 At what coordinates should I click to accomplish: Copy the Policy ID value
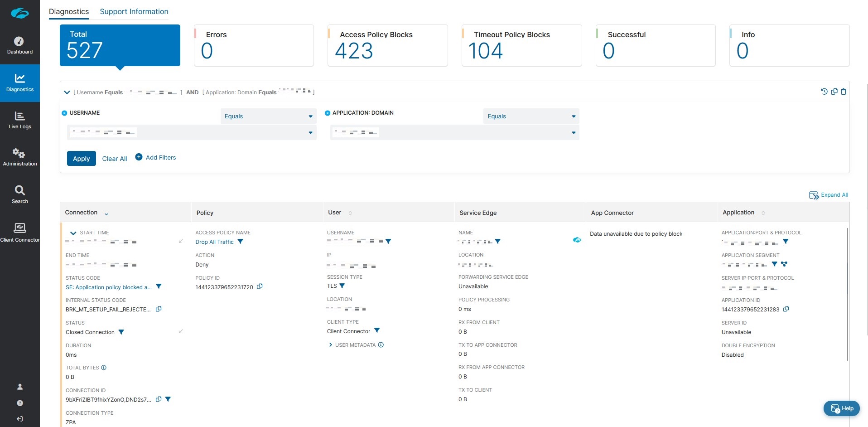point(260,286)
